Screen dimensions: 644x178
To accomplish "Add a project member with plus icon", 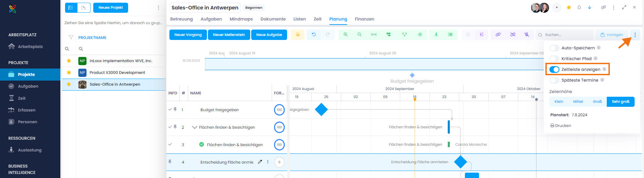I will pyautogui.click(x=557, y=7).
